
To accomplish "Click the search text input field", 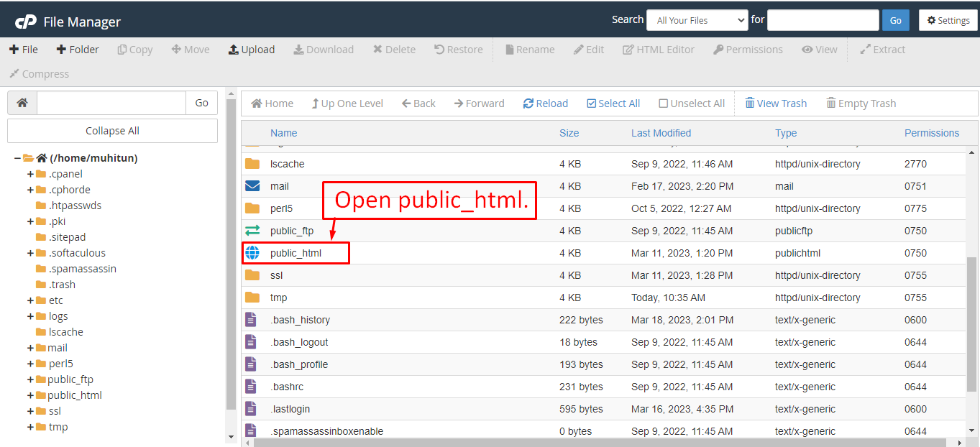I will tap(823, 20).
